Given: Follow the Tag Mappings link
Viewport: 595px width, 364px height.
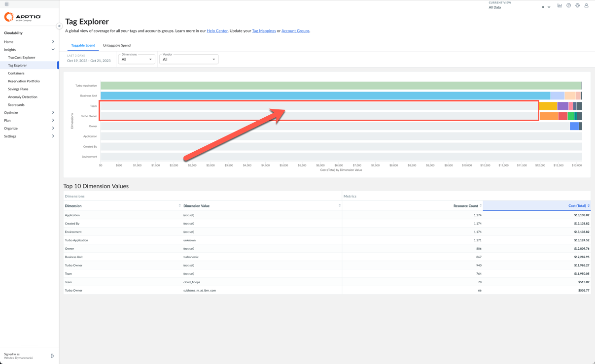Looking at the screenshot, I should tap(264, 31).
